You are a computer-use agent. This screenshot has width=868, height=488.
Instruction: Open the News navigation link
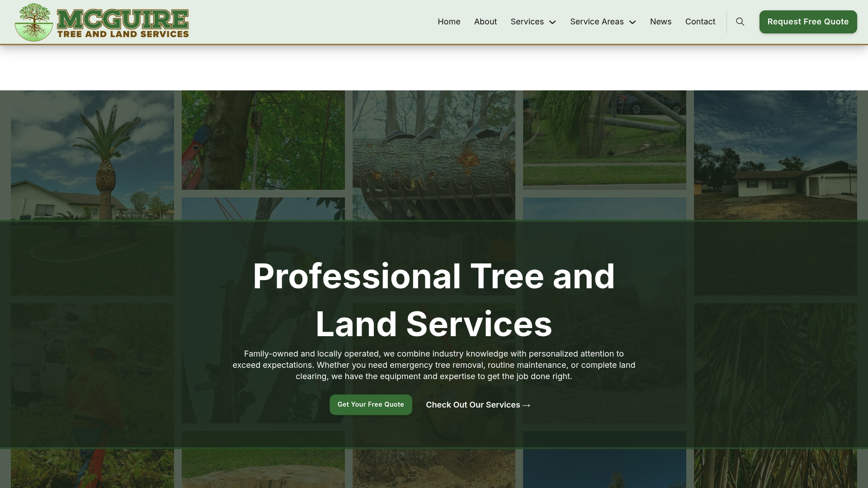(x=660, y=21)
